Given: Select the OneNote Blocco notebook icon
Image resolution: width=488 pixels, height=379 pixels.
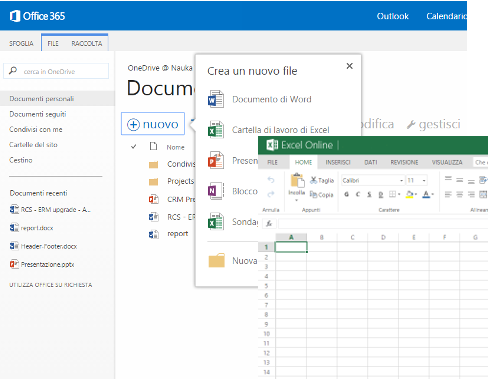Looking at the screenshot, I should [x=216, y=191].
